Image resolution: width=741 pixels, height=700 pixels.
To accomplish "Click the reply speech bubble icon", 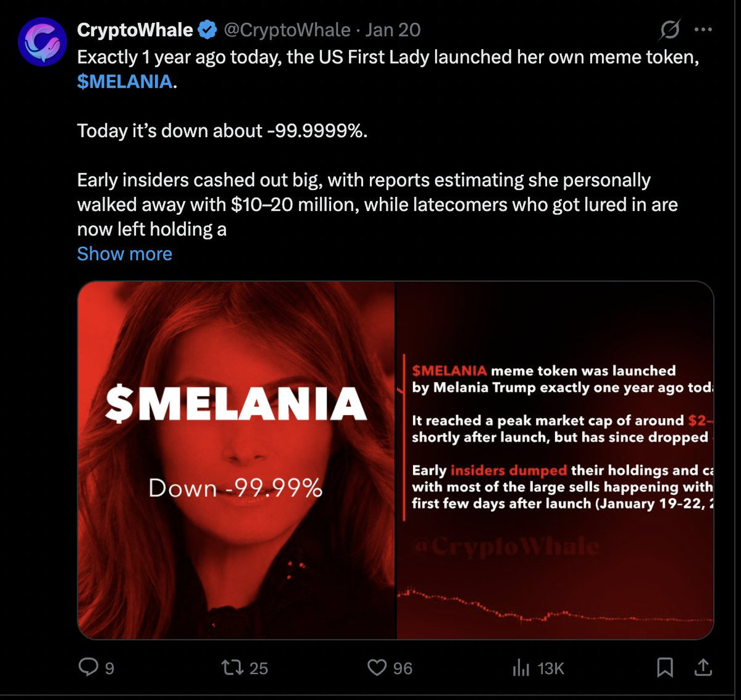I will click(88, 667).
